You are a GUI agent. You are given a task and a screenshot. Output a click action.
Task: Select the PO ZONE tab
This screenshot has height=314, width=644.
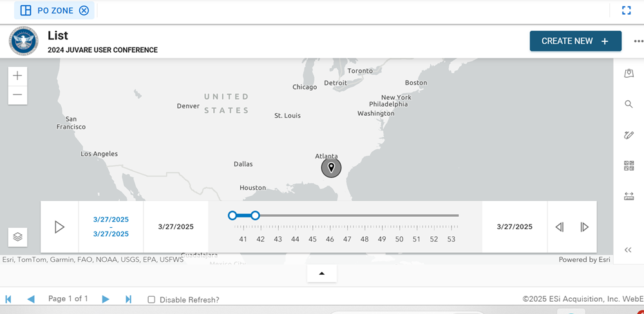coord(55,10)
